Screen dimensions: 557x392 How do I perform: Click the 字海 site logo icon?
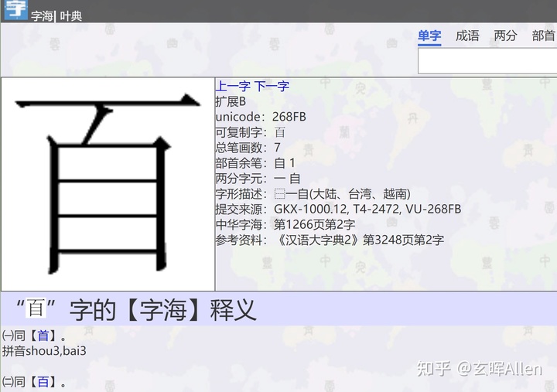tap(15, 9)
